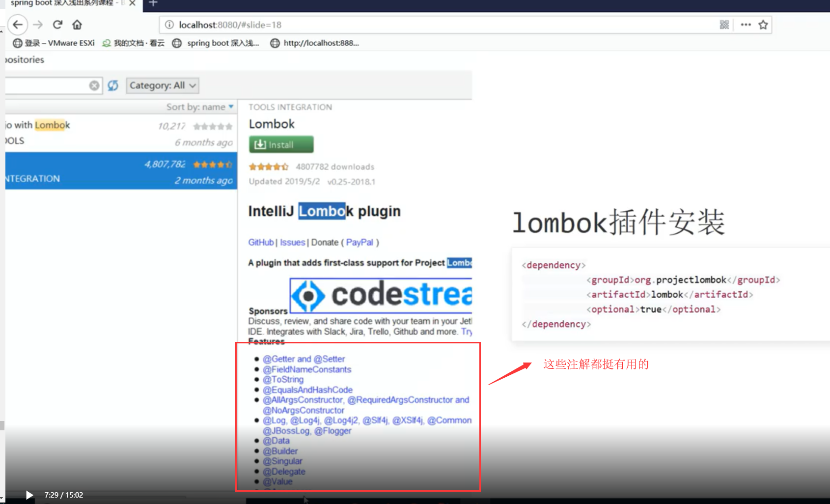Click the '4807782 downloads' text
The width and height of the screenshot is (830, 504).
point(335,167)
